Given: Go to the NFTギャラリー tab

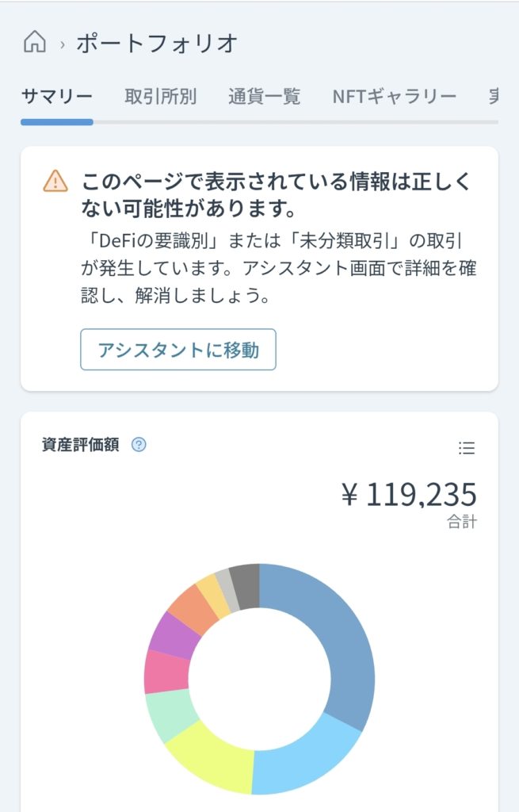Looking at the screenshot, I should (x=395, y=97).
